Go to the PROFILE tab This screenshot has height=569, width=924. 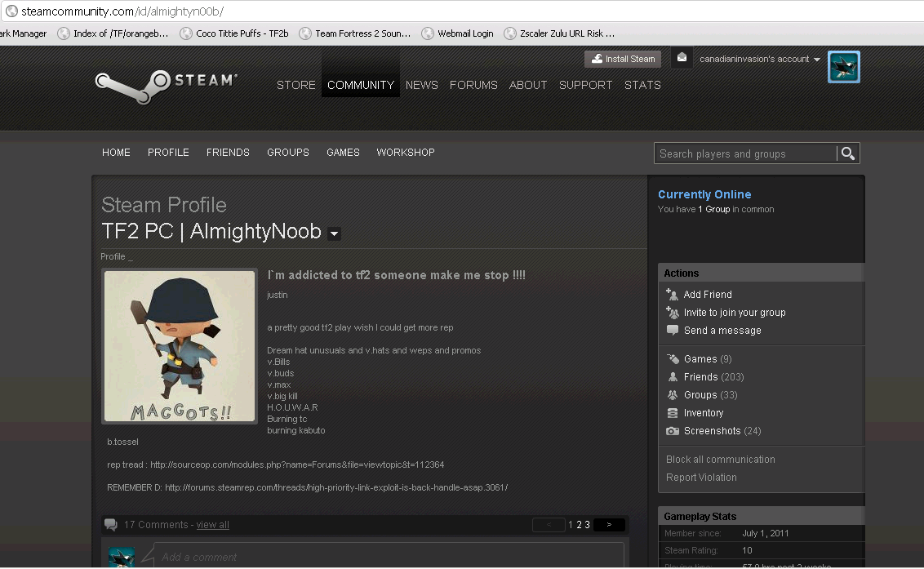(168, 152)
